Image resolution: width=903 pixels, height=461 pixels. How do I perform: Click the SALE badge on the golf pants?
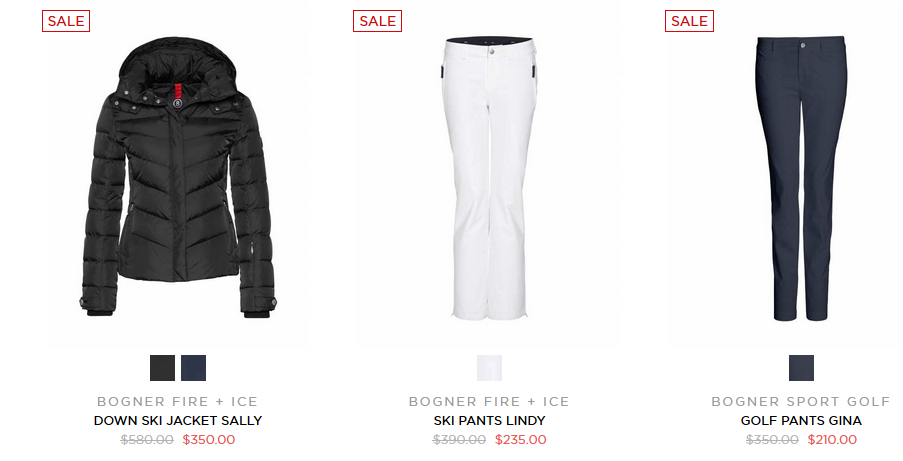(689, 21)
